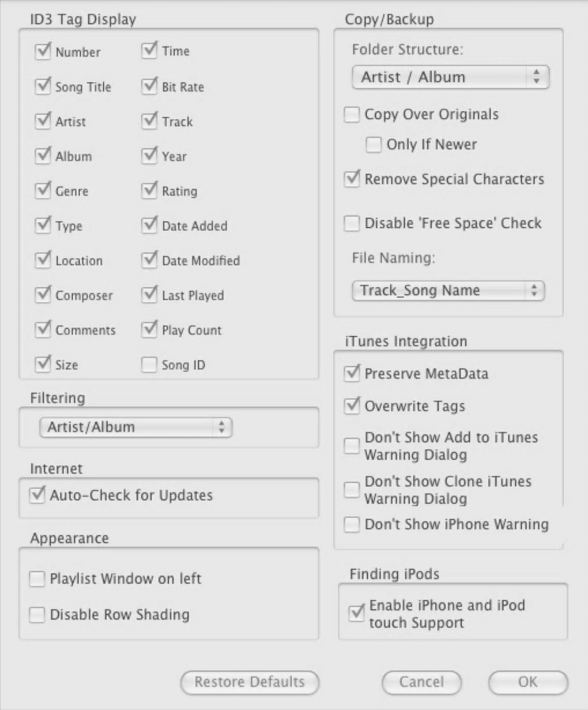This screenshot has width=588, height=710.
Task: Click the Cancel button
Action: 421,682
